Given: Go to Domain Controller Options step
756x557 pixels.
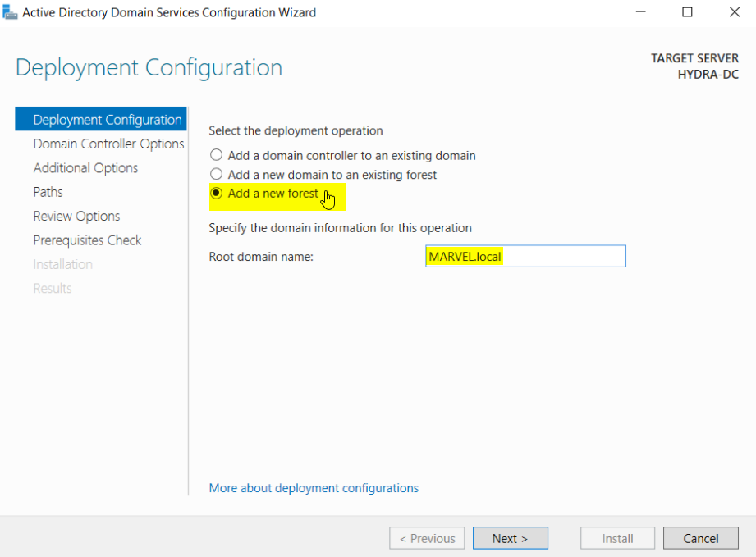Looking at the screenshot, I should point(108,144).
